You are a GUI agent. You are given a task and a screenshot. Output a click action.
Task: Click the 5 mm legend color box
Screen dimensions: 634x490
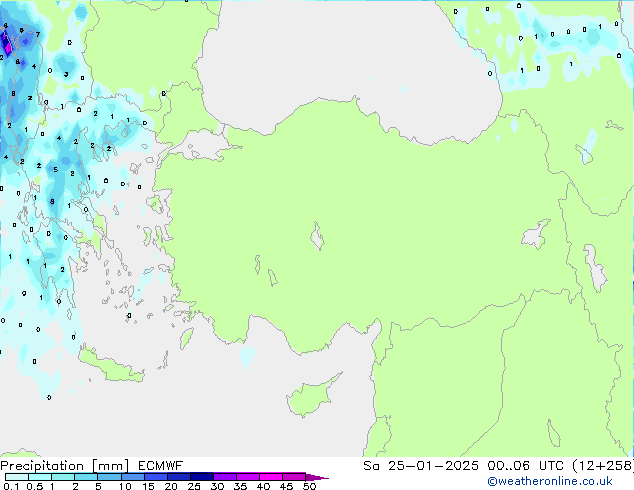point(108,477)
